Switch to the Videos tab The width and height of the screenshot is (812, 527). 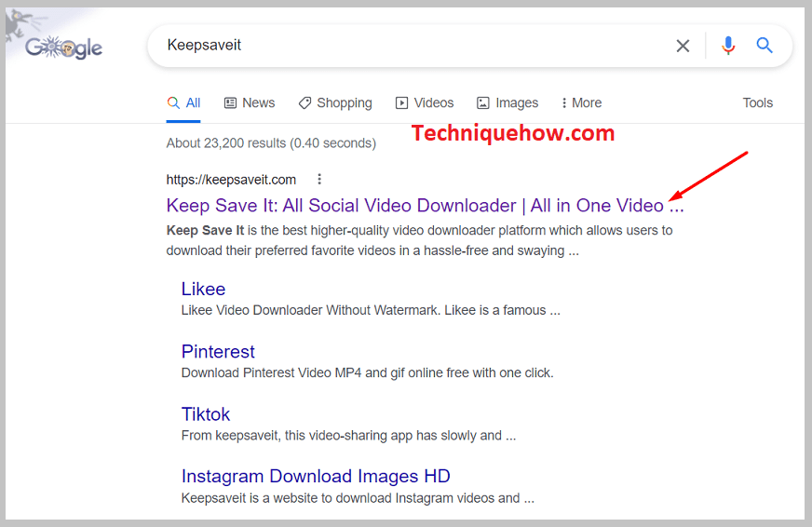(424, 103)
